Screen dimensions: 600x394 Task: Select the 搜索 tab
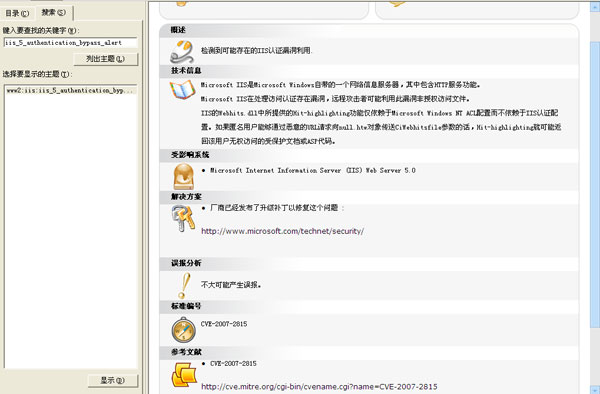point(54,12)
